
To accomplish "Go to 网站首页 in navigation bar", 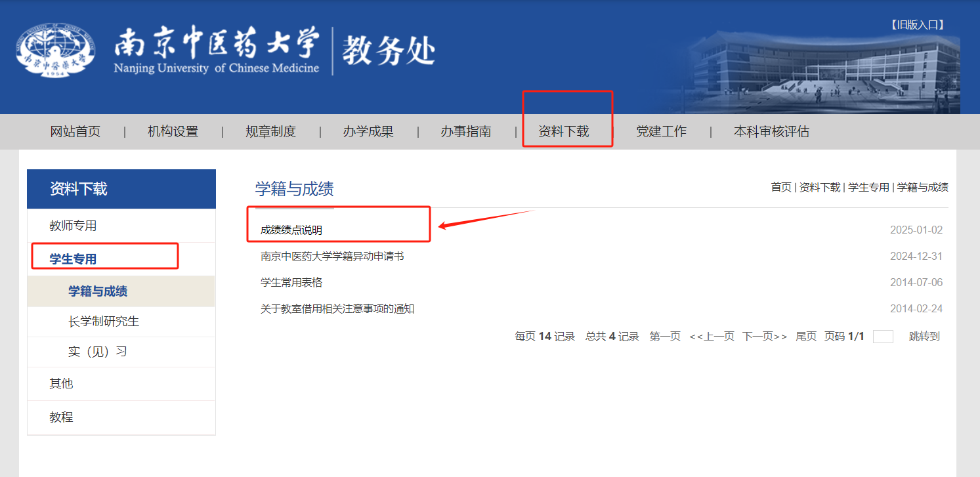I will click(x=75, y=131).
